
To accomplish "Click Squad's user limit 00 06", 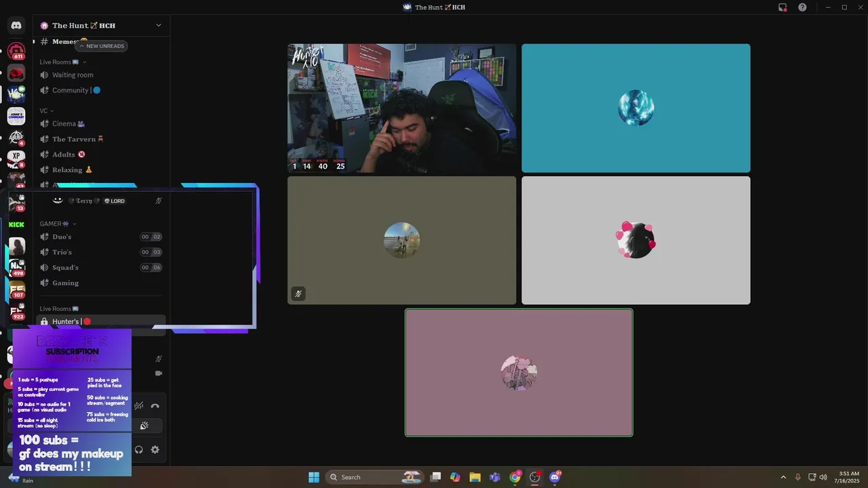I will pyautogui.click(x=151, y=268).
